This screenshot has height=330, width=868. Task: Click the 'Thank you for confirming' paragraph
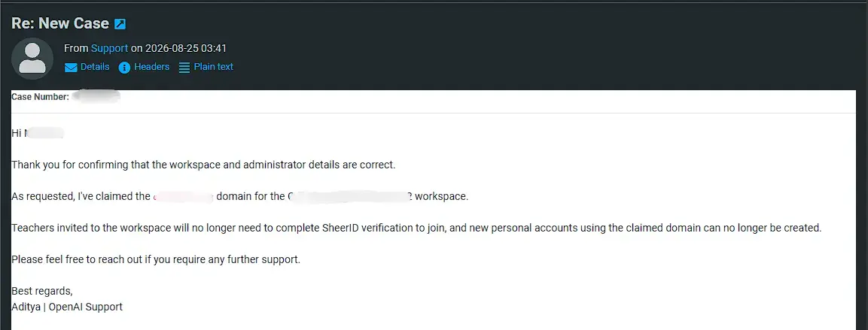pyautogui.click(x=204, y=165)
